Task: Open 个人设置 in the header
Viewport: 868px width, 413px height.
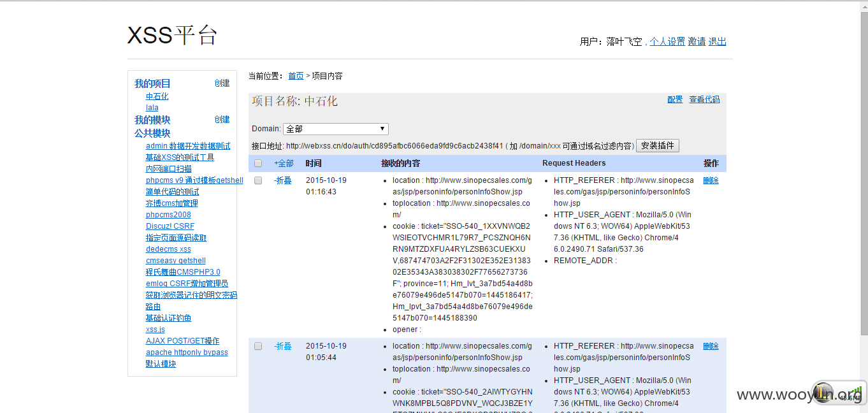Action: 667,41
